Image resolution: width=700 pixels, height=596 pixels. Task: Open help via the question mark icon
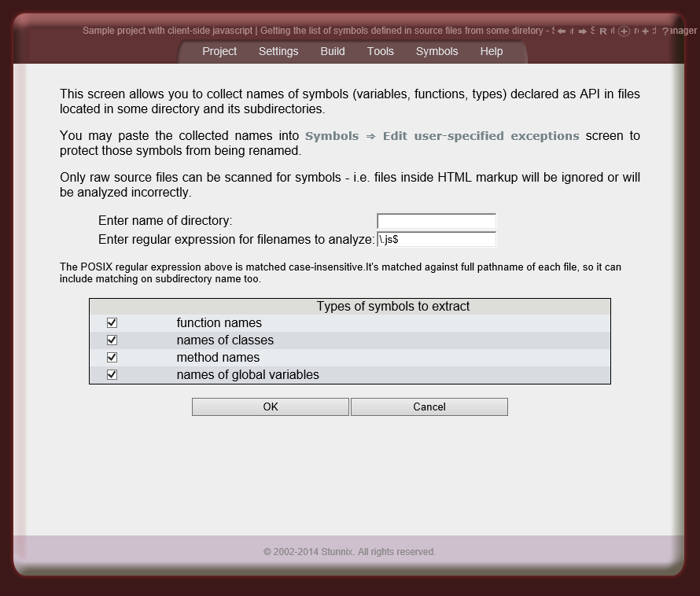point(665,31)
